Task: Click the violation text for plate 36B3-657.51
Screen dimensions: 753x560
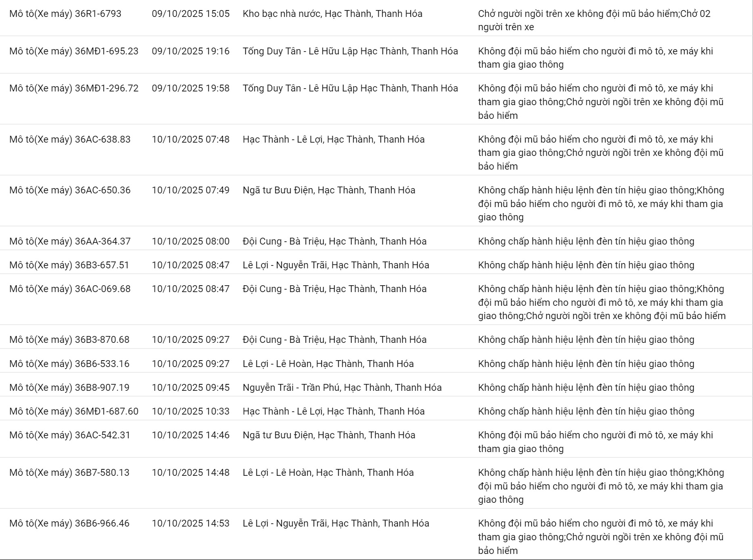Action: [586, 265]
